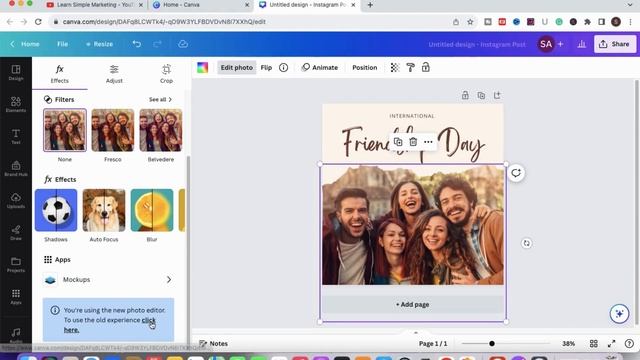Expand Filters with See all
This screenshot has width=640, height=360.
[160, 100]
